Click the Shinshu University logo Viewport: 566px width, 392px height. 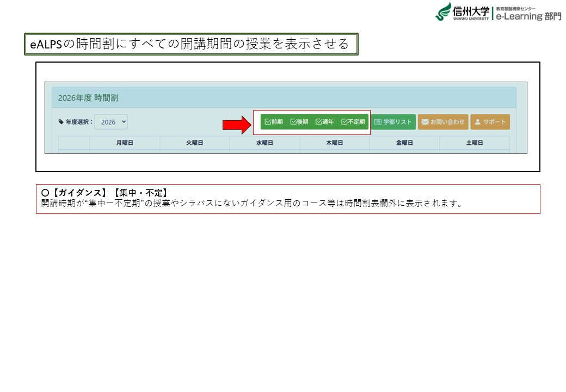point(462,12)
